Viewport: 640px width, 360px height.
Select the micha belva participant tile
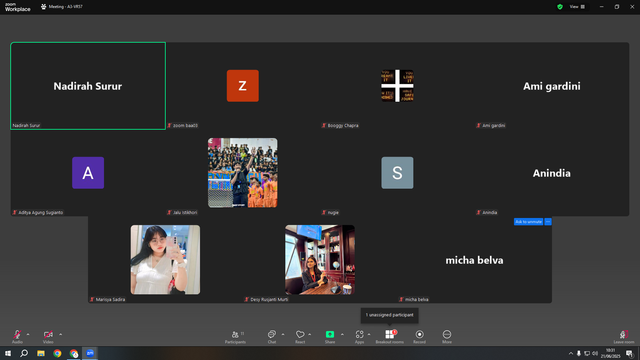[x=474, y=260]
